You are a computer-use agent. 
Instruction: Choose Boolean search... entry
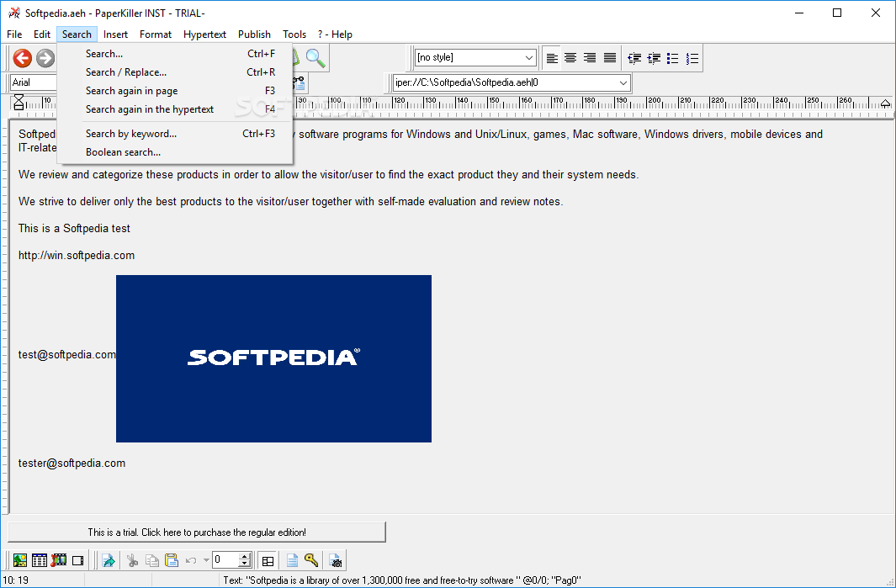click(x=175, y=152)
